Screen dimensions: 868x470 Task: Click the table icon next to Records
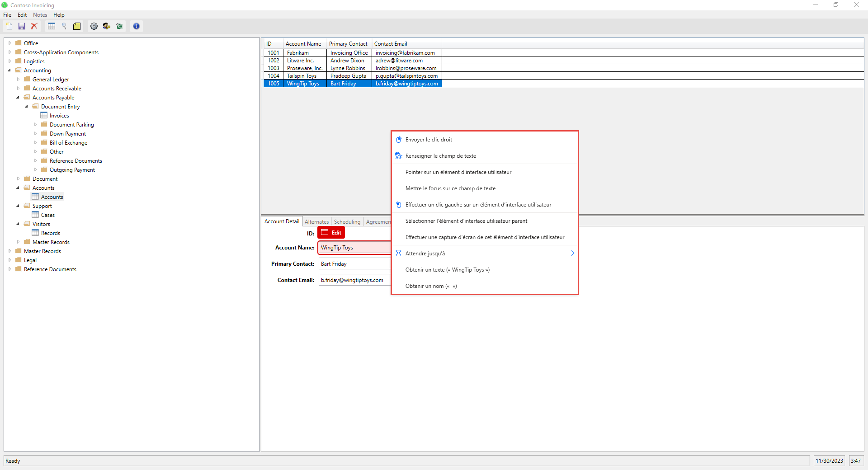(x=35, y=233)
